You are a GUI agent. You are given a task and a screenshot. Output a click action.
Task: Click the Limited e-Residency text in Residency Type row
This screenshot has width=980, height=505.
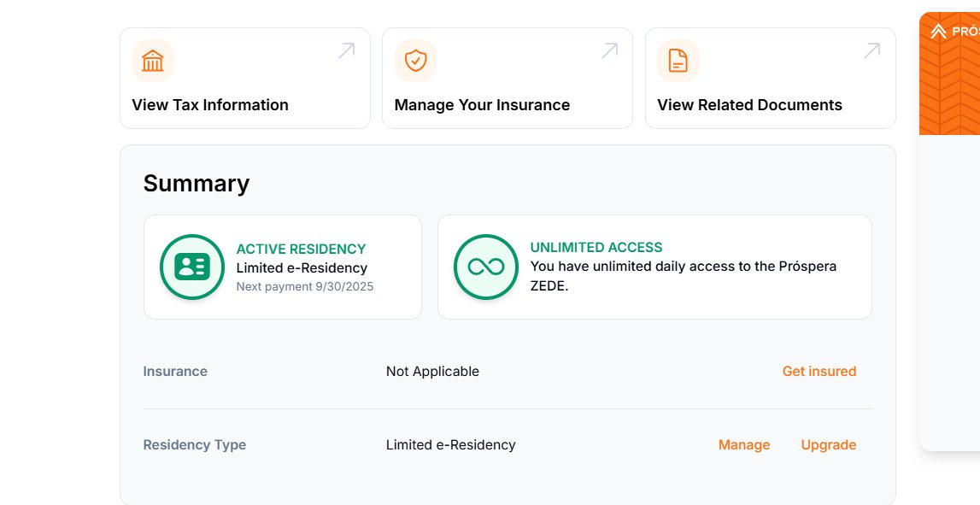coord(450,444)
